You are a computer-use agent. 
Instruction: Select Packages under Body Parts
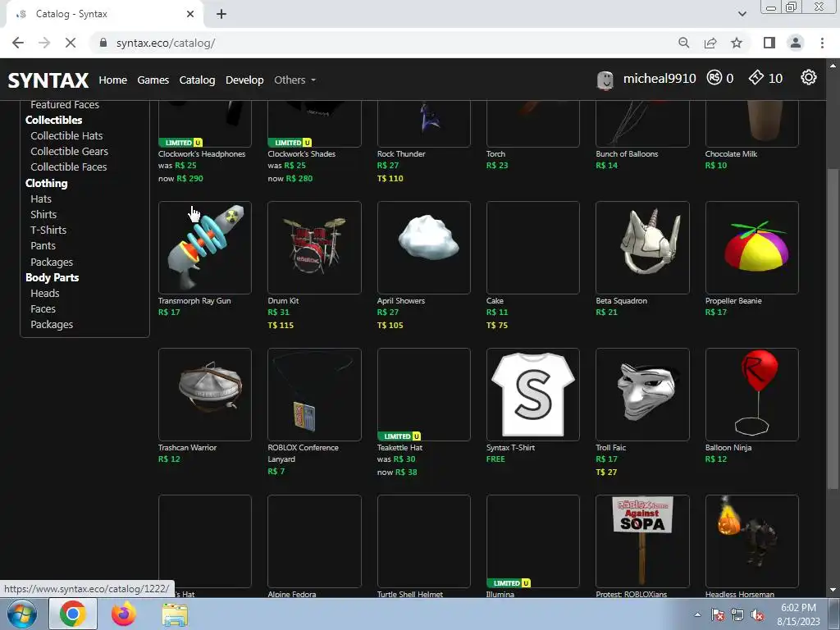pyautogui.click(x=52, y=324)
